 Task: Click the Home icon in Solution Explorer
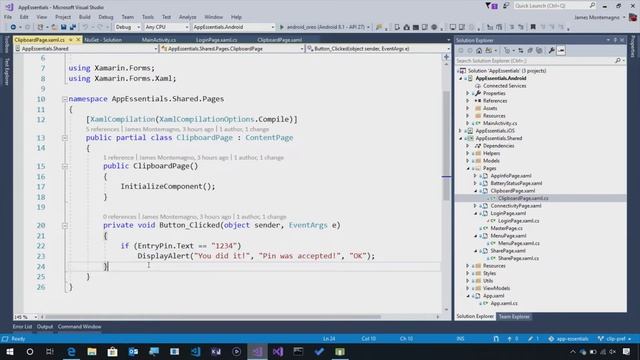click(479, 51)
